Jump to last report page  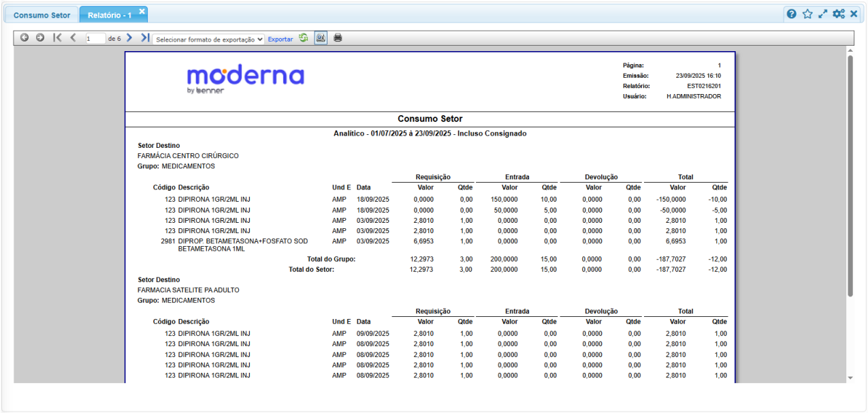point(145,38)
